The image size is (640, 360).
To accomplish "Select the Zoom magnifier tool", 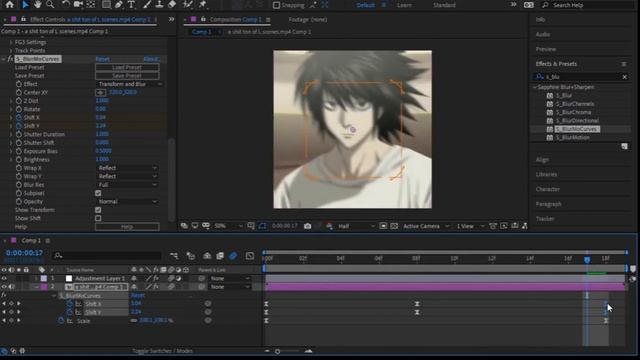I will point(50,4).
